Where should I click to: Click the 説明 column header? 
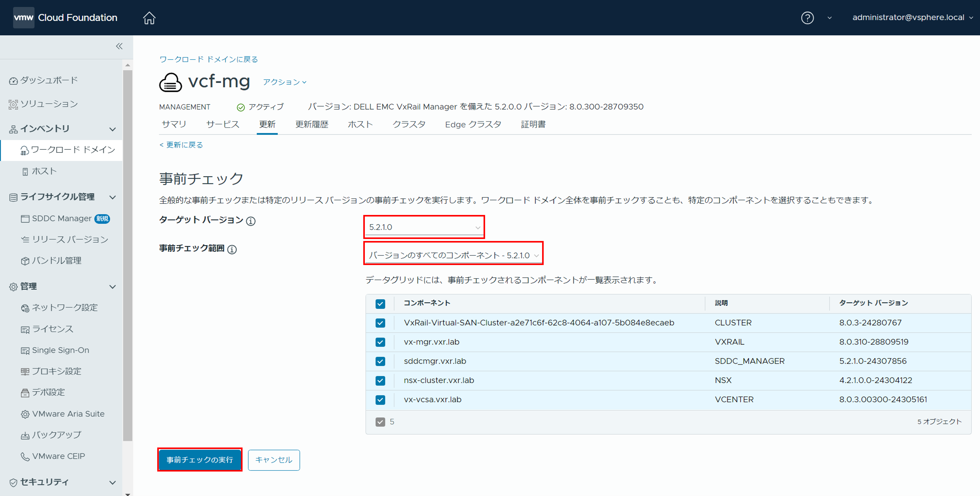coord(721,303)
